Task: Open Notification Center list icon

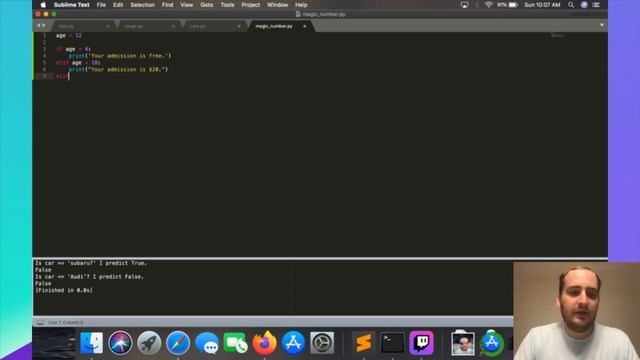Action: click(596, 5)
